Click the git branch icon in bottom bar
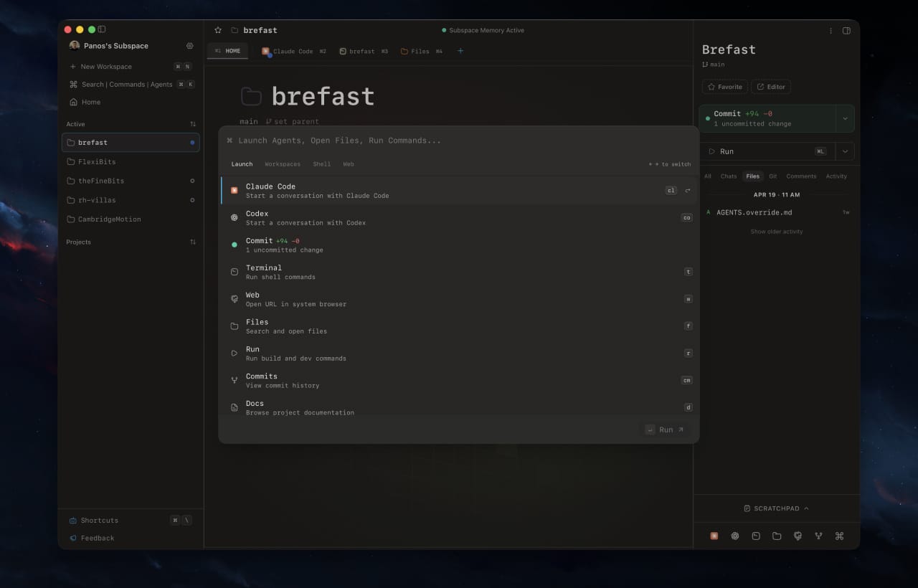Image resolution: width=918 pixels, height=588 pixels. pos(818,536)
